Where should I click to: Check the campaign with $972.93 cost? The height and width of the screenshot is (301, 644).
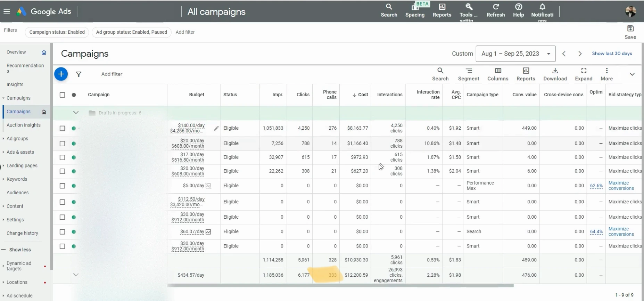click(62, 157)
